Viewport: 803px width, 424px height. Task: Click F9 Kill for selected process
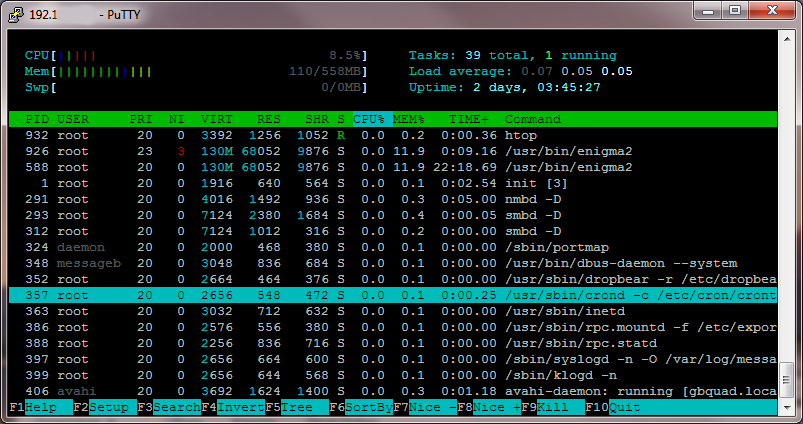pos(554,408)
